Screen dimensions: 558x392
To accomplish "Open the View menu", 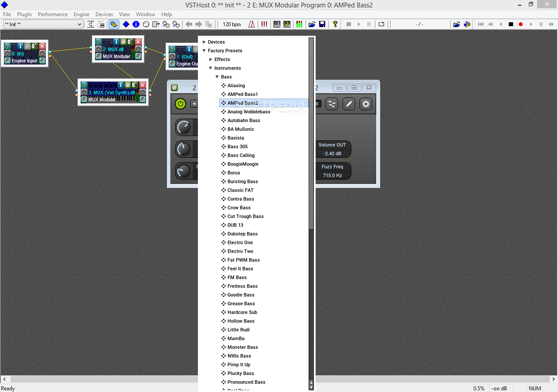I will 125,14.
